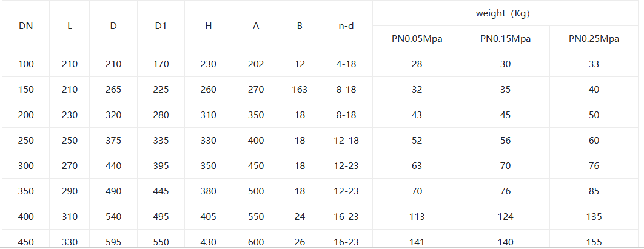This screenshot has height=249, width=644.
Task: Click the PN0.25Mpa column header
Action: (594, 39)
